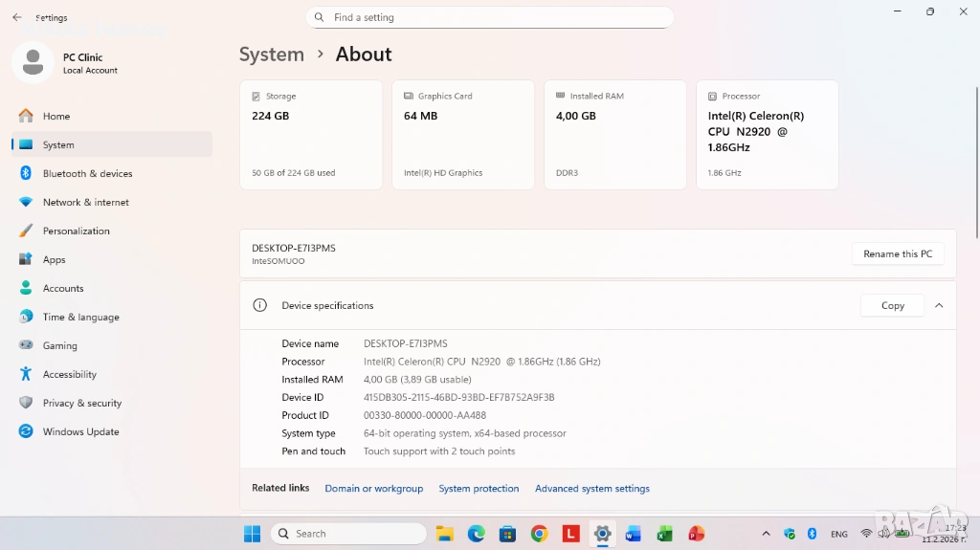Show hidden system tray icons
Image resolution: width=980 pixels, height=550 pixels.
tap(766, 534)
